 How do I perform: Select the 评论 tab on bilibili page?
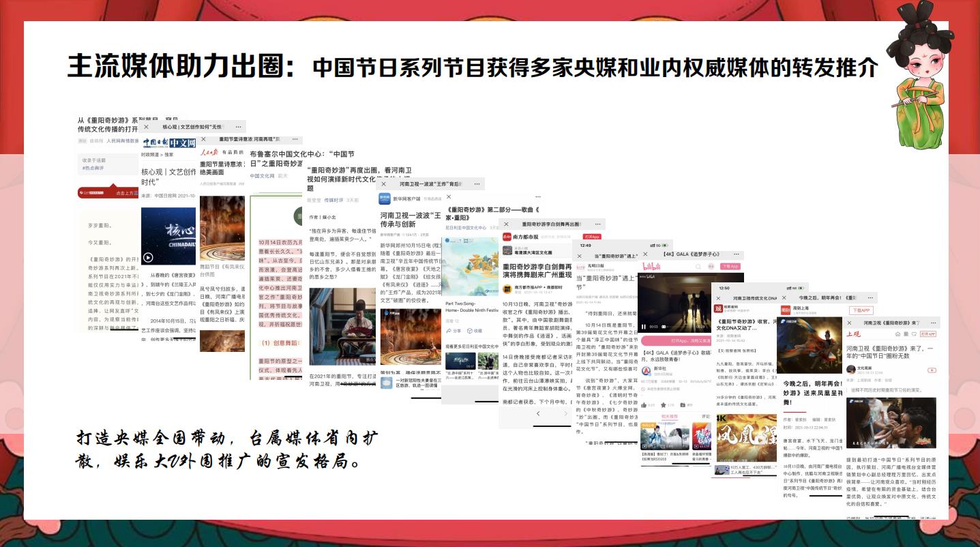coord(706,416)
